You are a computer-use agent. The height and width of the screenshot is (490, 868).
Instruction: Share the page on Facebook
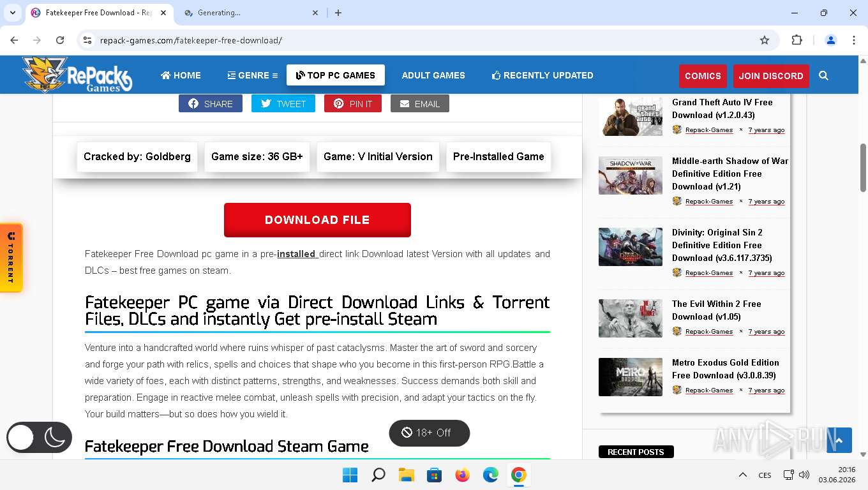[x=211, y=103]
